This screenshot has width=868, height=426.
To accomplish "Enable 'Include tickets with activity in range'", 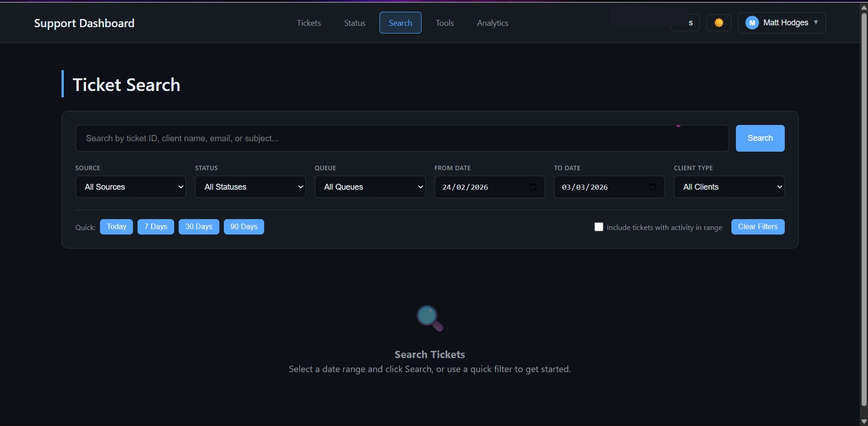I will [x=598, y=227].
